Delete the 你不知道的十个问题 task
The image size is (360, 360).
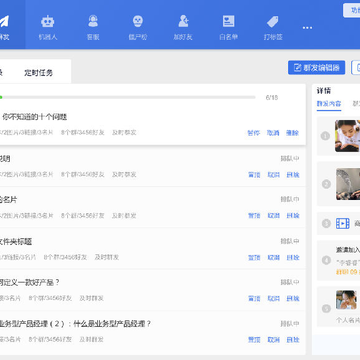tap(292, 133)
